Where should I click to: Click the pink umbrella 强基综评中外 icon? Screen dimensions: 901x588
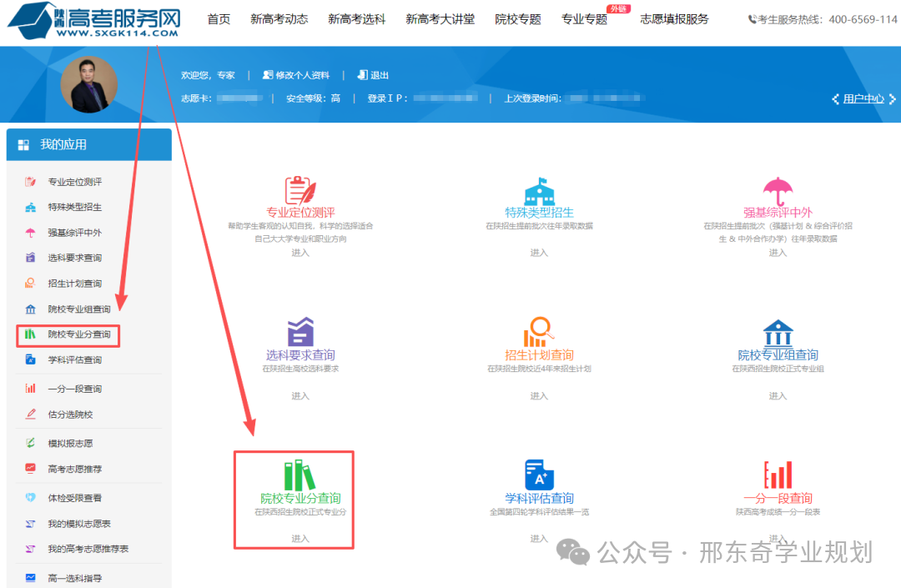778,190
